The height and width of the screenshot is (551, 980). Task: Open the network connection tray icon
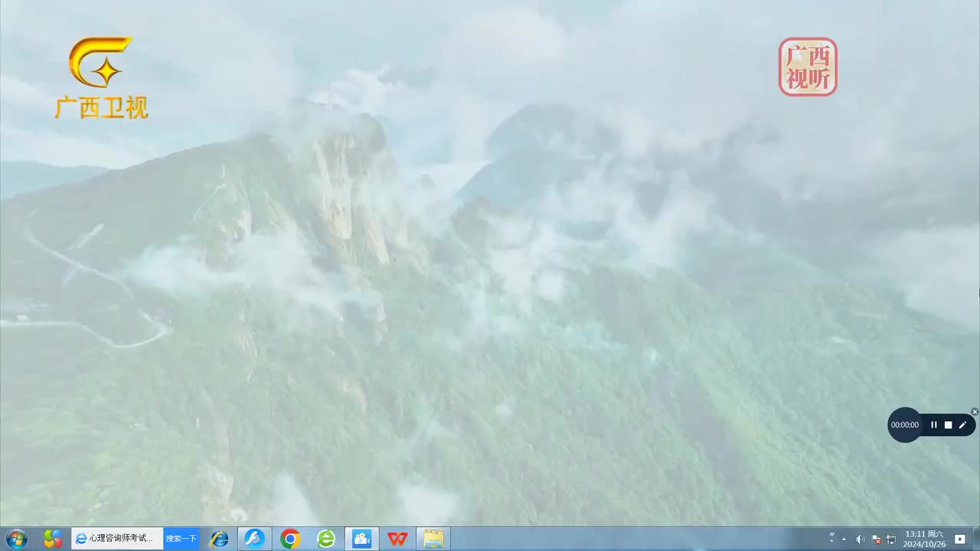[x=891, y=540]
